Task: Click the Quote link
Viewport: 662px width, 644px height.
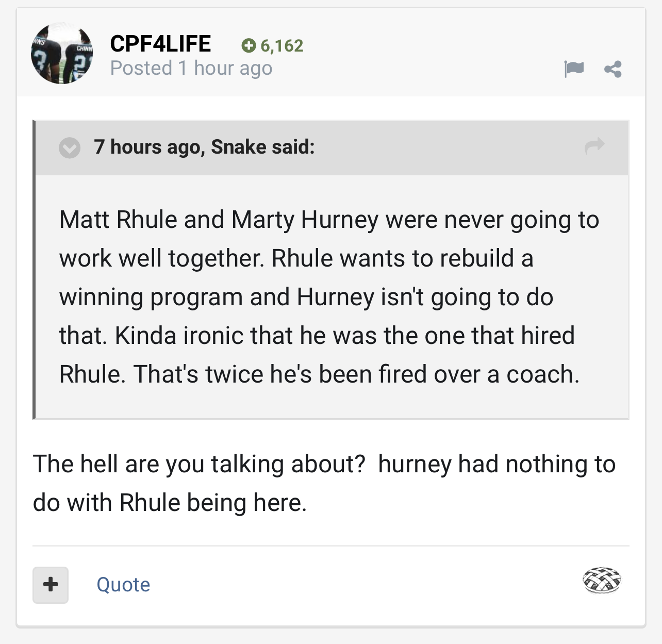Action: (x=123, y=585)
